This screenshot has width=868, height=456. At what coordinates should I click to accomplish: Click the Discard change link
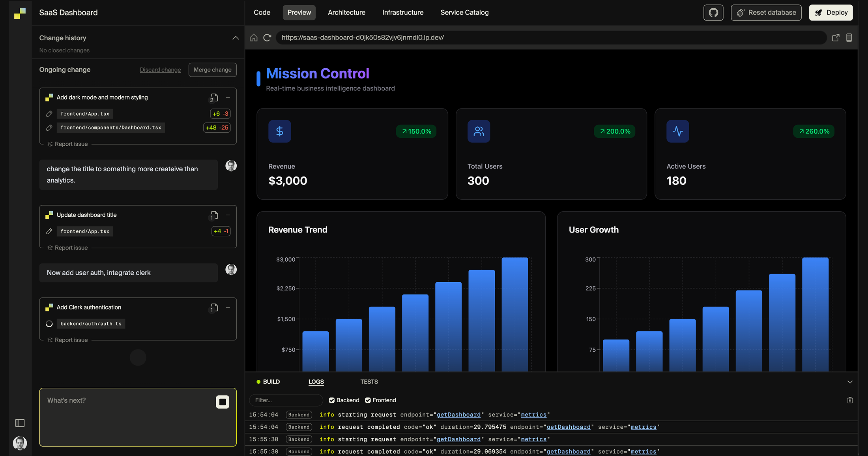(x=160, y=70)
